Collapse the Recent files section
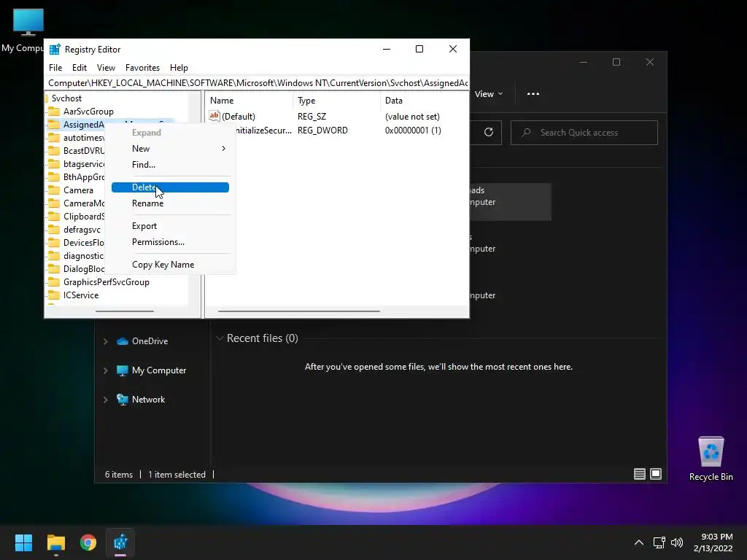This screenshot has height=560, width=747. click(220, 338)
